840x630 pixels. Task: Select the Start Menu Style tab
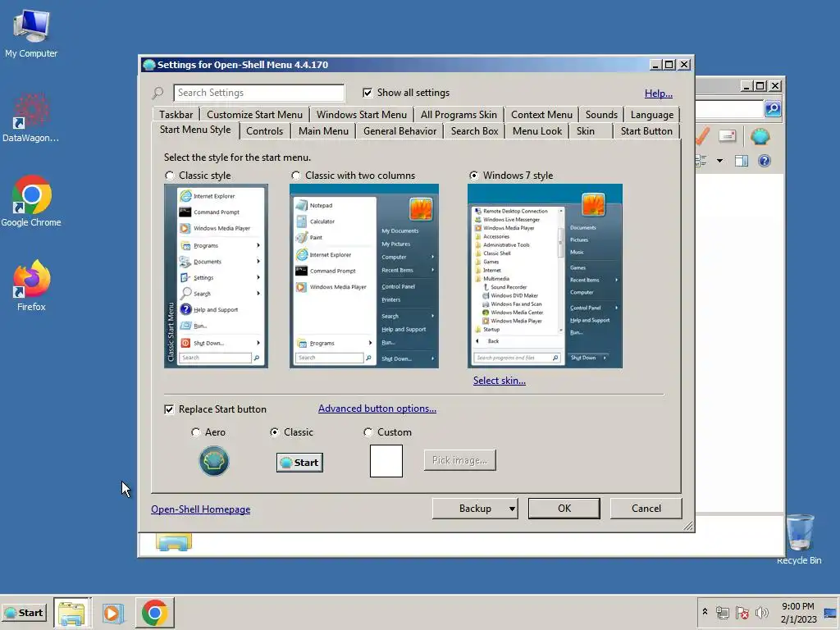coord(195,130)
